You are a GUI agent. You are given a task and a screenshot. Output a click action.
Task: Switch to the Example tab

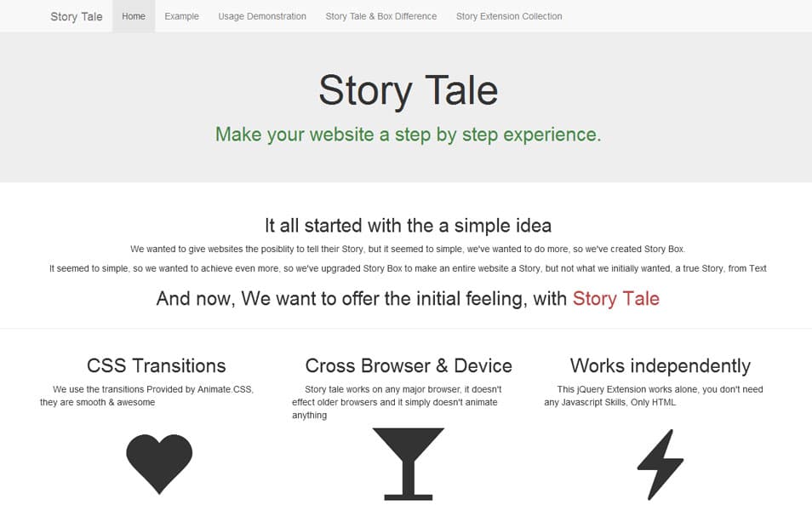point(181,15)
